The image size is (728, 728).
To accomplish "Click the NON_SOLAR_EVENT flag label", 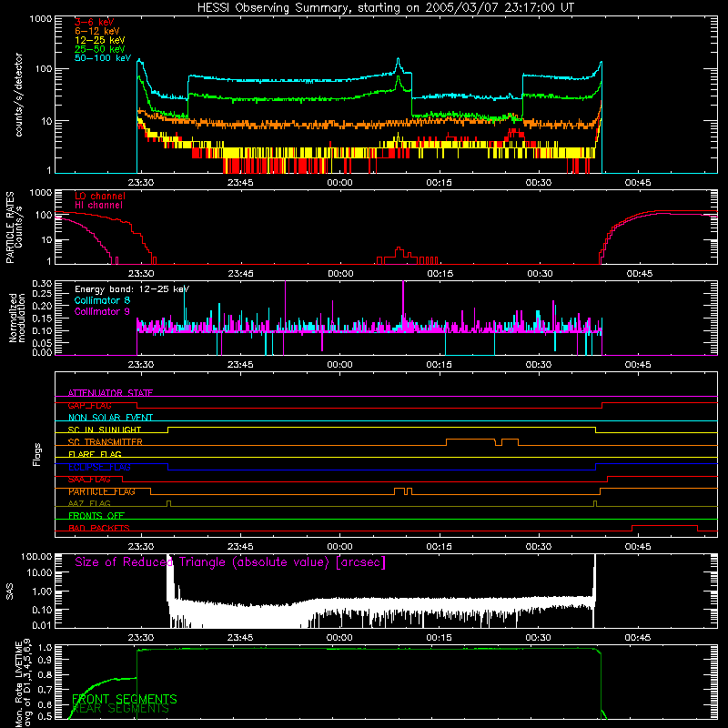I will (x=110, y=418).
